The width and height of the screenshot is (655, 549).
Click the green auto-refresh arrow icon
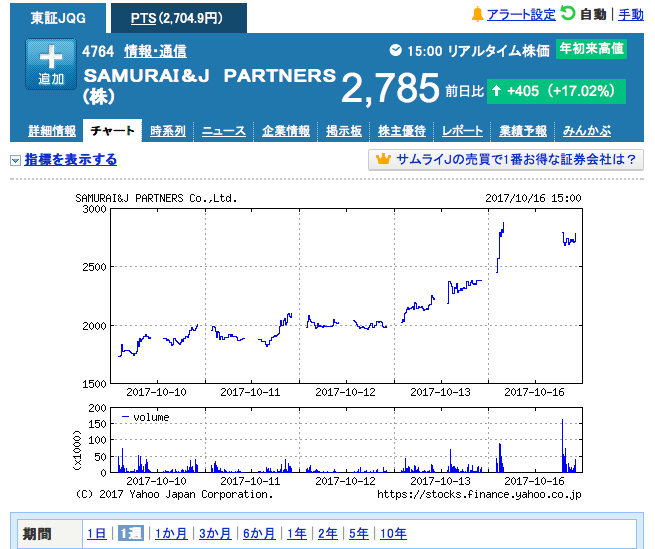[x=568, y=13]
